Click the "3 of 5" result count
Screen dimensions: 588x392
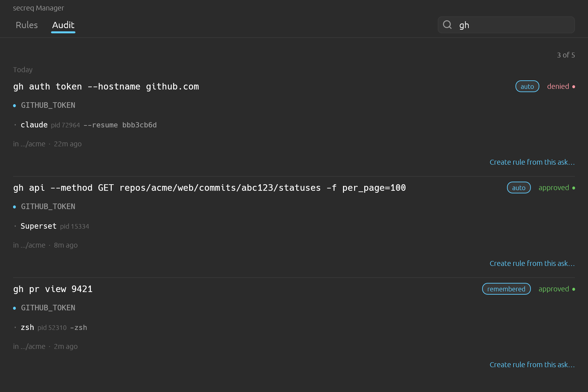566,55
